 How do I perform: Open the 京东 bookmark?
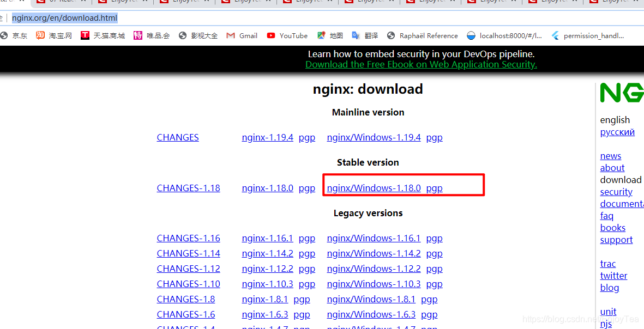tap(15, 36)
